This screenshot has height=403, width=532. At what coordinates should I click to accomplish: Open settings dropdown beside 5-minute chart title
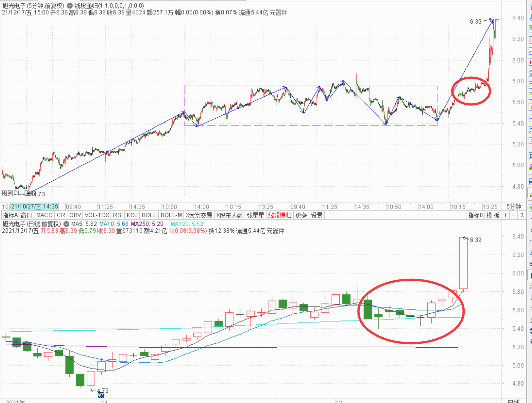(70, 6)
